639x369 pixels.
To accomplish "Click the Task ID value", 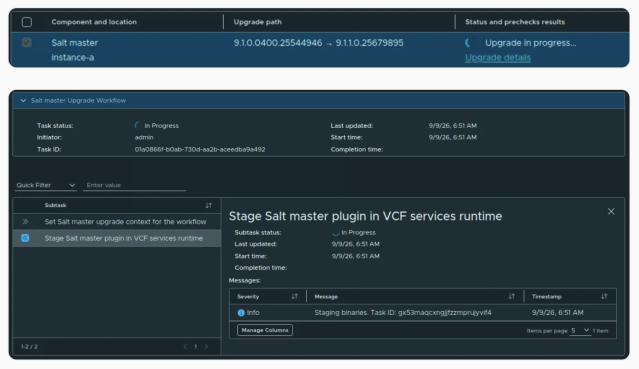I will click(200, 149).
